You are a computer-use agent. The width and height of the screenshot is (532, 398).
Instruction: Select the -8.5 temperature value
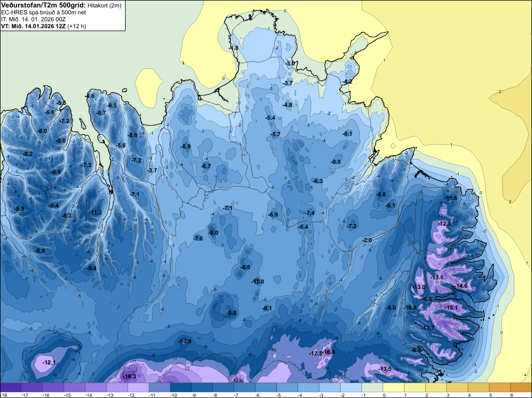click(x=245, y=267)
